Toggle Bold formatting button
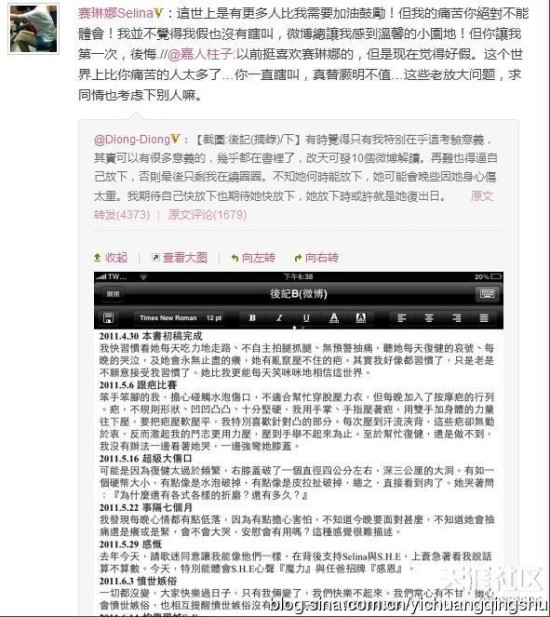Viewport: 550px width, 617px height. [x=253, y=318]
